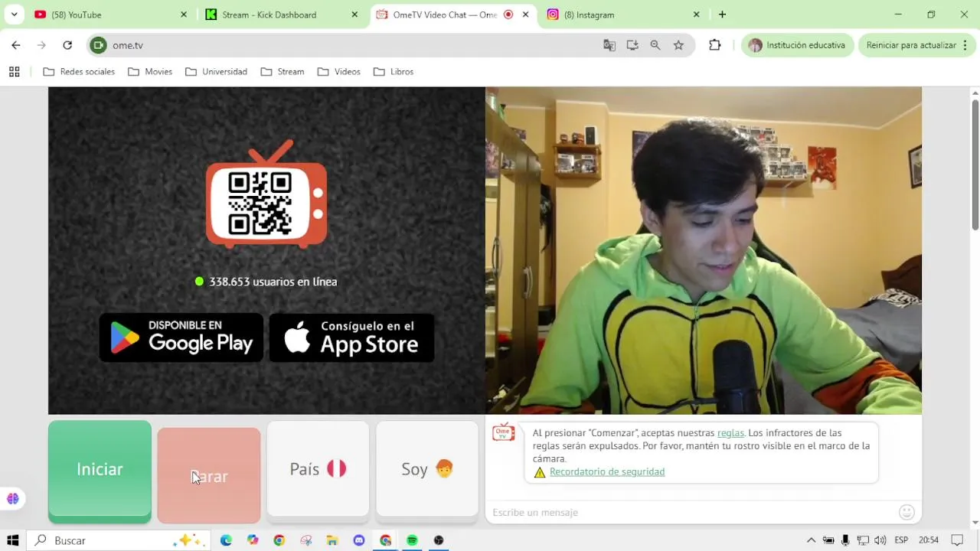
Task: Click the install app icon in address bar
Action: click(x=632, y=45)
